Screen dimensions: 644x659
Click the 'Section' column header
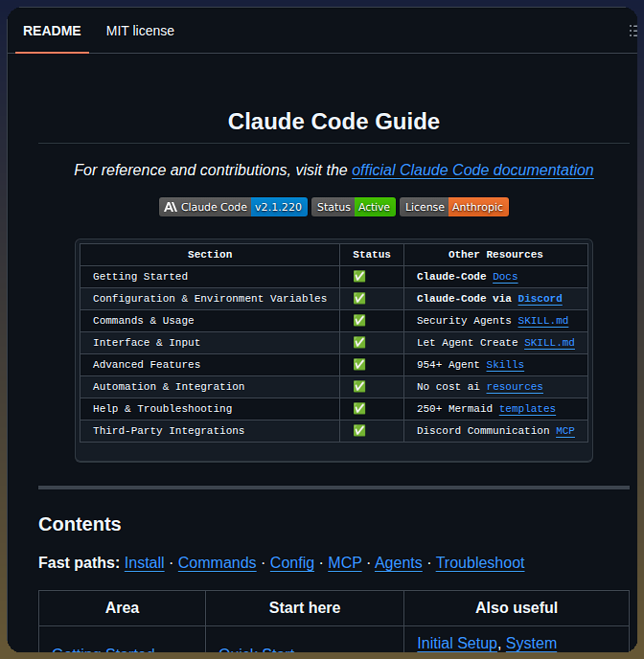pyautogui.click(x=210, y=254)
